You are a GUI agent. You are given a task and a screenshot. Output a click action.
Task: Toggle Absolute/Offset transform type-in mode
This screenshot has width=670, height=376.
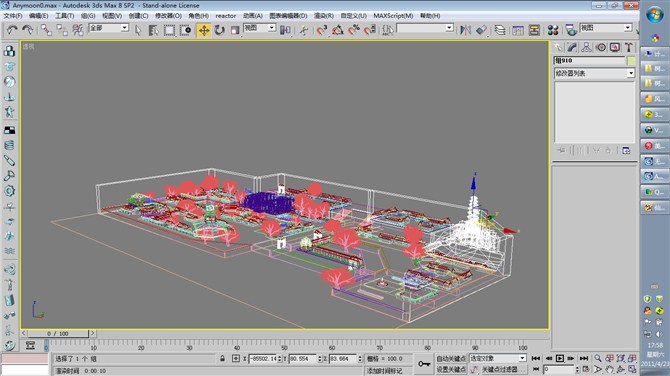coord(236,359)
